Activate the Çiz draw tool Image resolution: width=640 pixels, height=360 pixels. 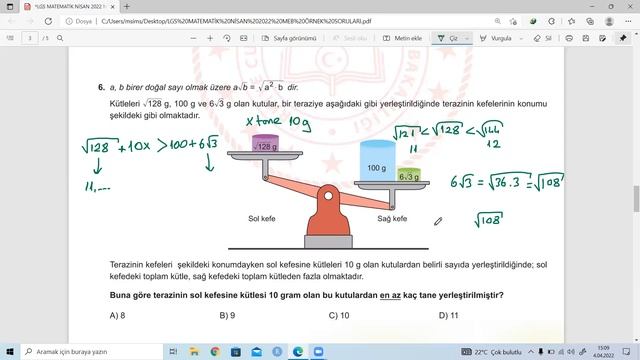click(x=447, y=38)
